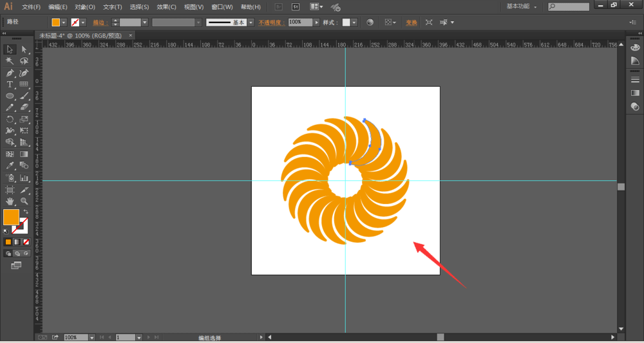Swap fill and stroke colors
Screen dimensions: 644x343
point(26,212)
